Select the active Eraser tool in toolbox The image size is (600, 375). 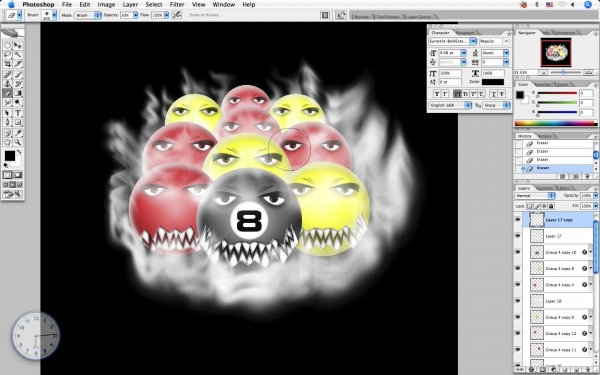[8, 93]
